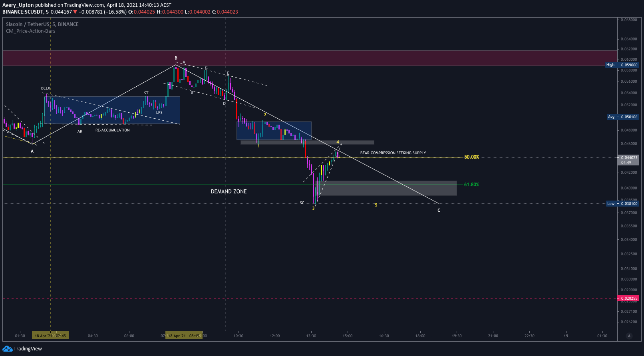Click the BCLX label on the chart

pos(46,88)
